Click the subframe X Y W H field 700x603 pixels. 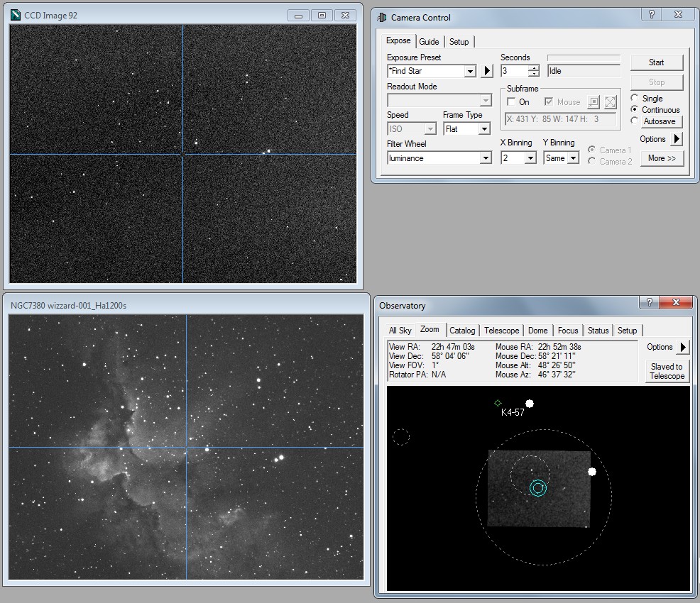pyautogui.click(x=560, y=119)
